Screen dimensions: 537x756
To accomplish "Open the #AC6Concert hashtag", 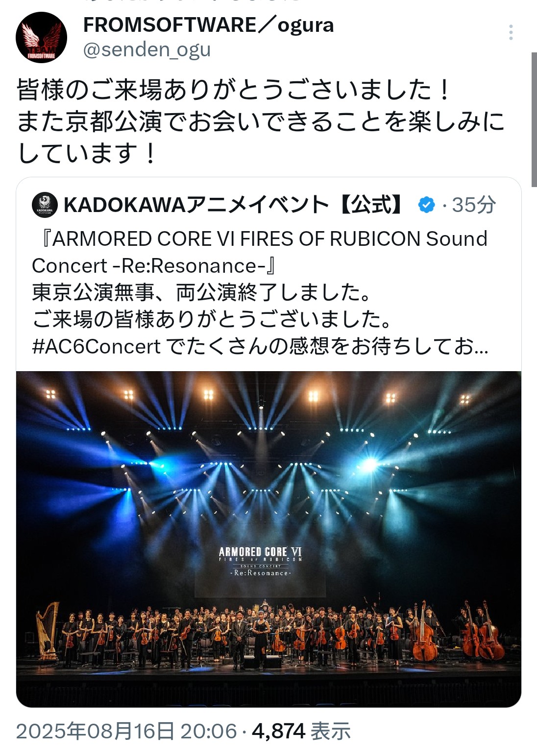I will point(96,346).
